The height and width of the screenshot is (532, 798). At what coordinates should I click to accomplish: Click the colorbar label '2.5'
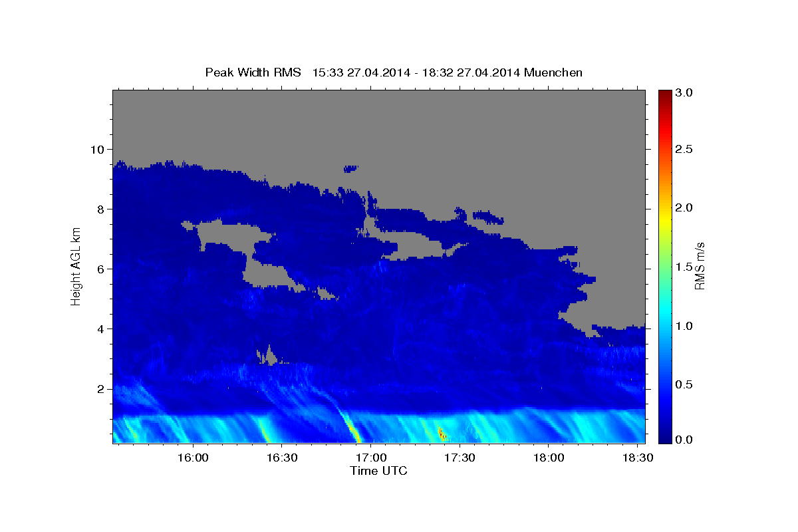(x=685, y=149)
